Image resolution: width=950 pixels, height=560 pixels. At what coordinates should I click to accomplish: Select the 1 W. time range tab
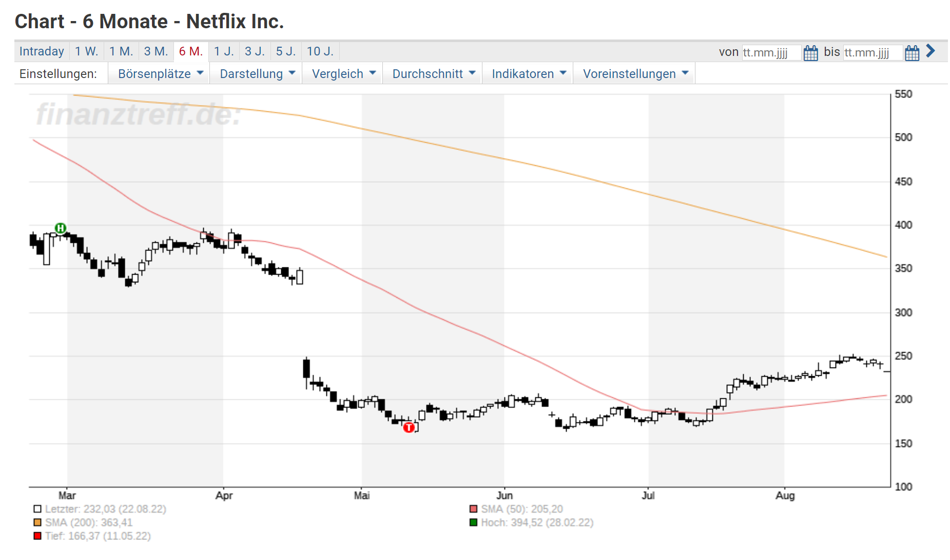(86, 51)
